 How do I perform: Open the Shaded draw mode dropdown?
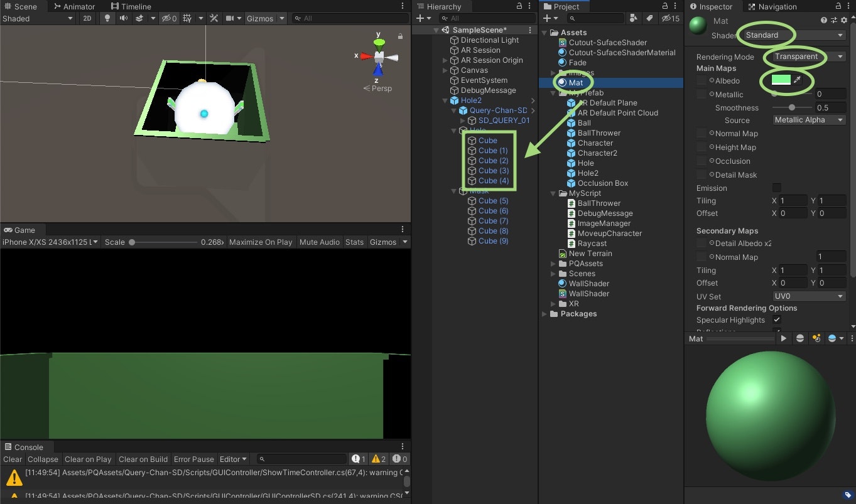pyautogui.click(x=38, y=18)
